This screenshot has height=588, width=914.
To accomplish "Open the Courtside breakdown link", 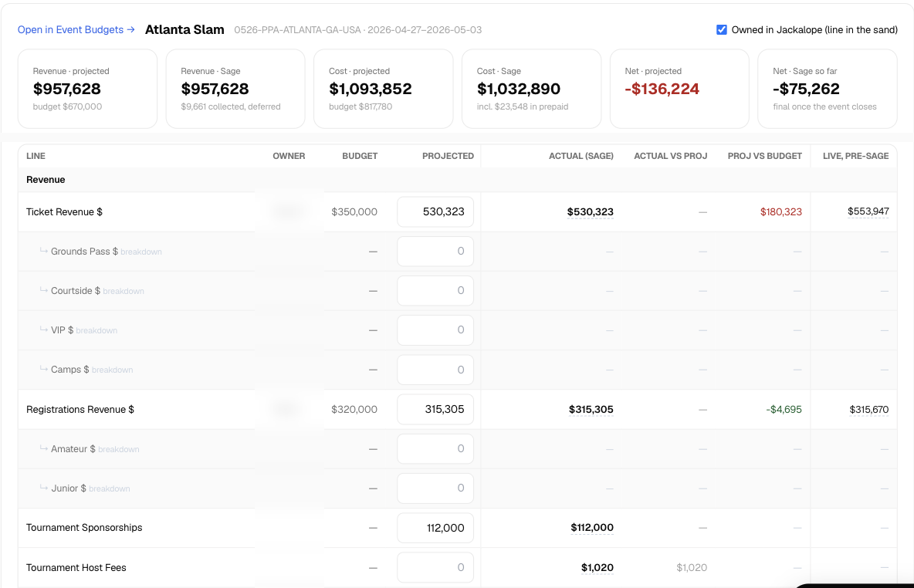I will click(124, 291).
